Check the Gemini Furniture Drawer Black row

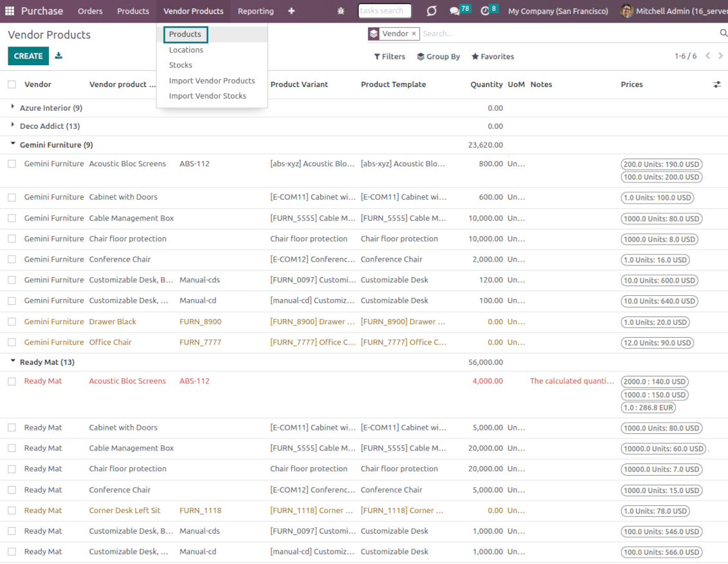(x=12, y=322)
